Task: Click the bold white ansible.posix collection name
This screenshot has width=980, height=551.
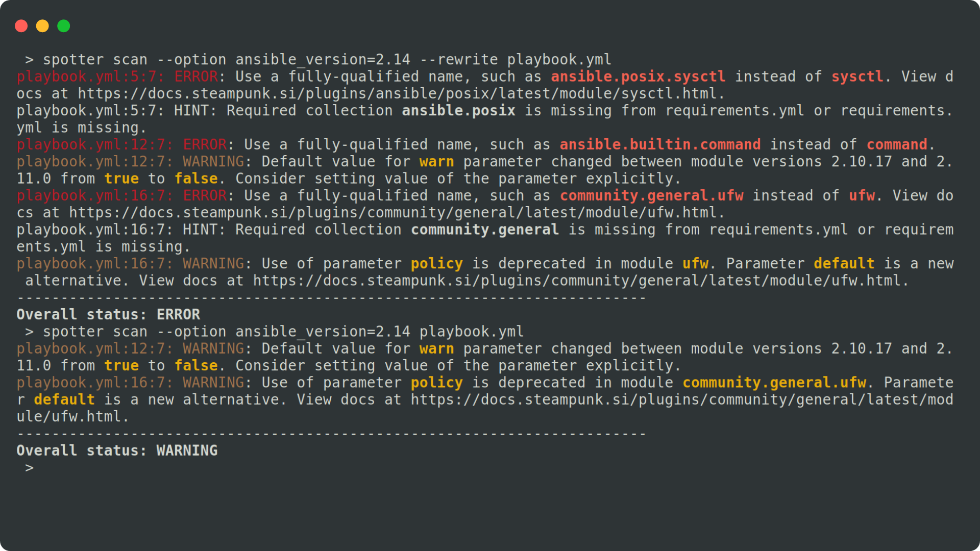Action: click(458, 111)
